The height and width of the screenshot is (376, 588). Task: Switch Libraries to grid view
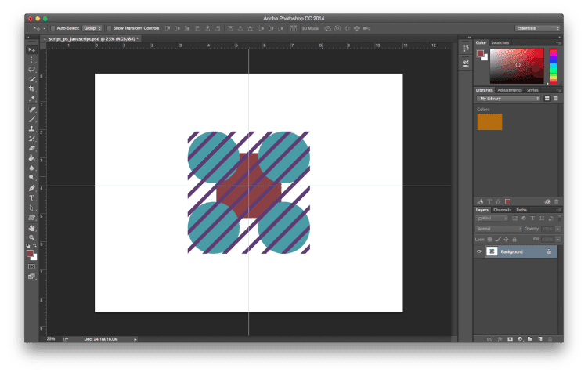(547, 99)
